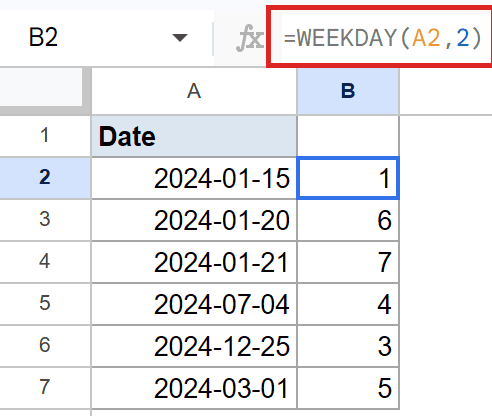Select row 2 header

[x=45, y=178]
